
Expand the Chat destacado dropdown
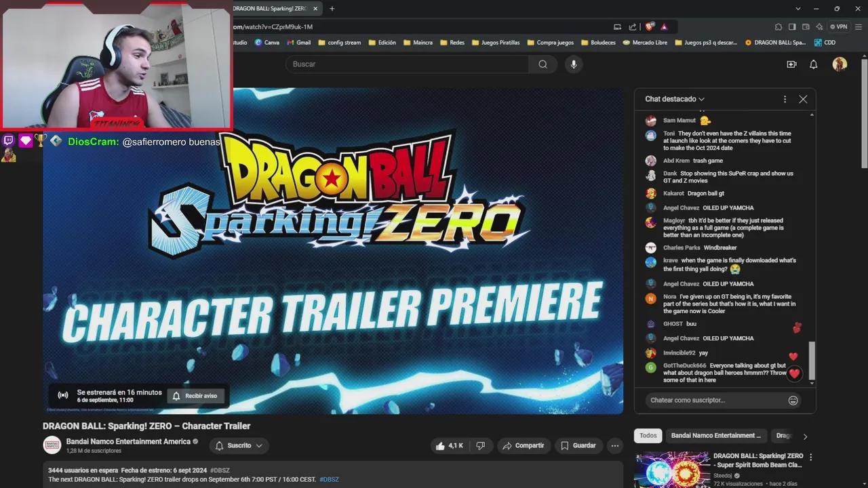coord(675,99)
